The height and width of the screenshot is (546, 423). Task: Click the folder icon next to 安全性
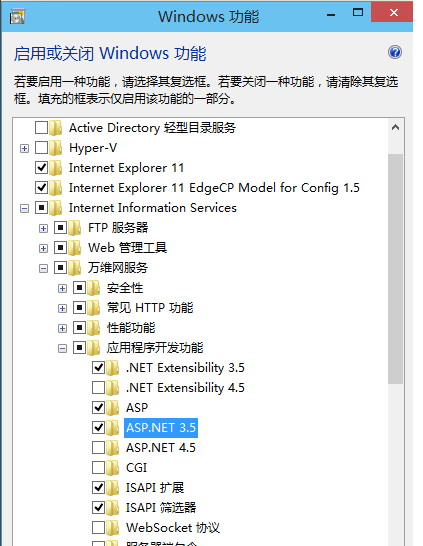(x=94, y=288)
